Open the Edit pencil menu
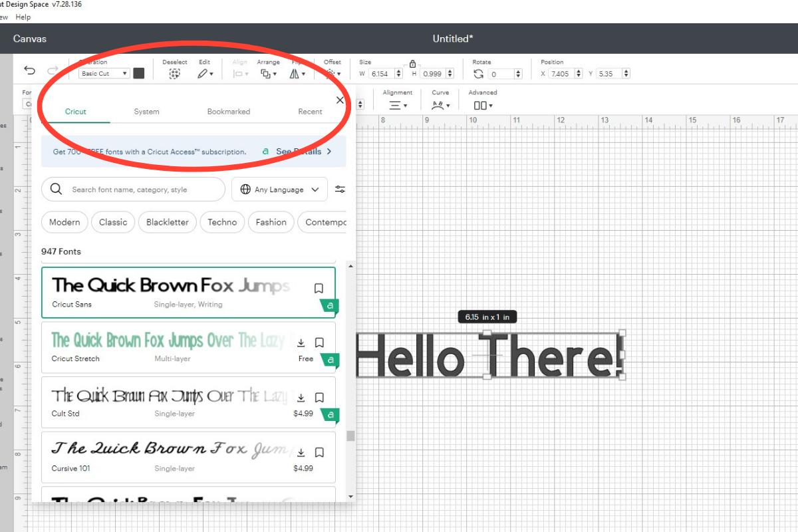This screenshot has width=798, height=532. 205,74
